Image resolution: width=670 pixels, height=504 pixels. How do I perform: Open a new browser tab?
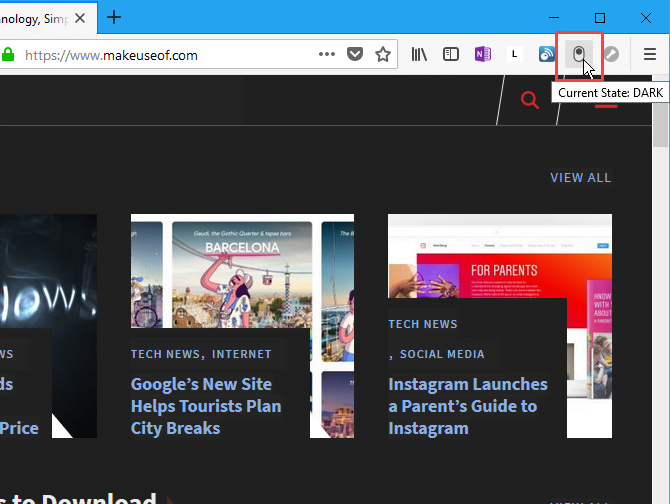coord(114,17)
